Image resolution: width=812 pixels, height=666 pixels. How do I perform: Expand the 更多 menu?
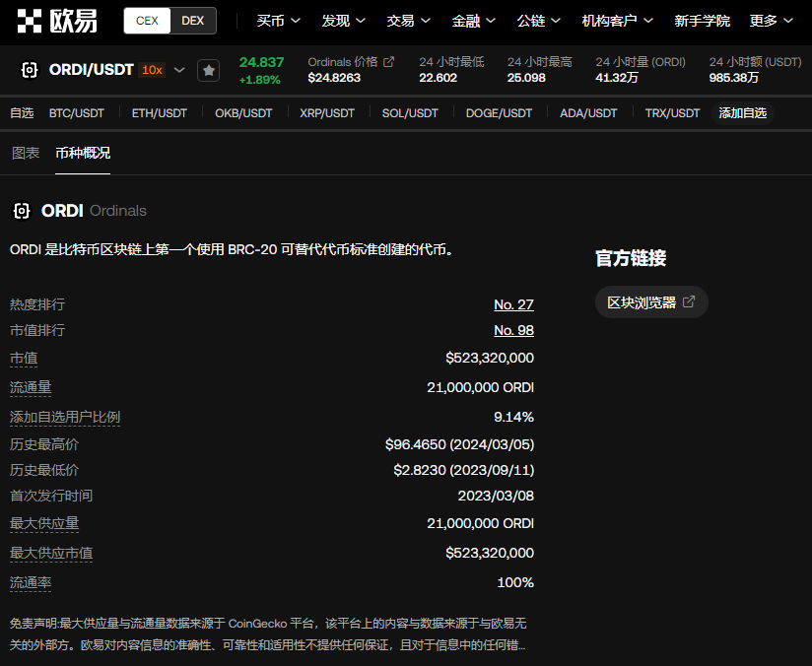[771, 21]
